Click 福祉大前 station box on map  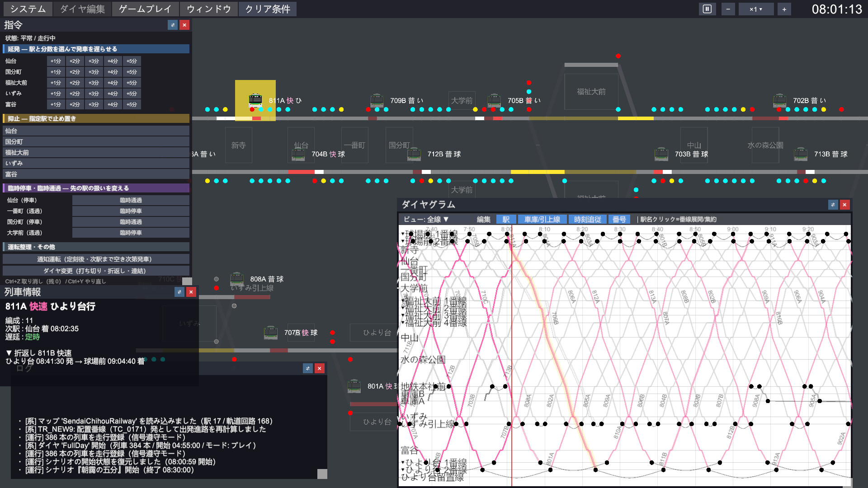click(x=591, y=91)
